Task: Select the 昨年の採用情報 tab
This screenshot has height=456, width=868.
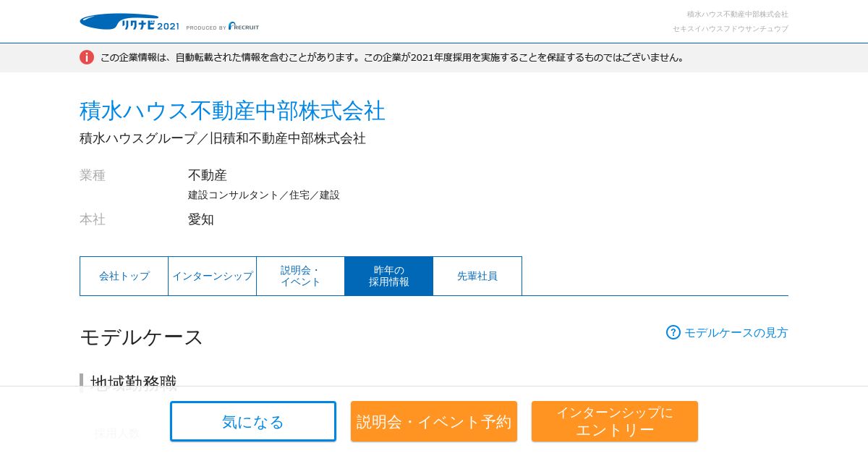Action: 389,276
